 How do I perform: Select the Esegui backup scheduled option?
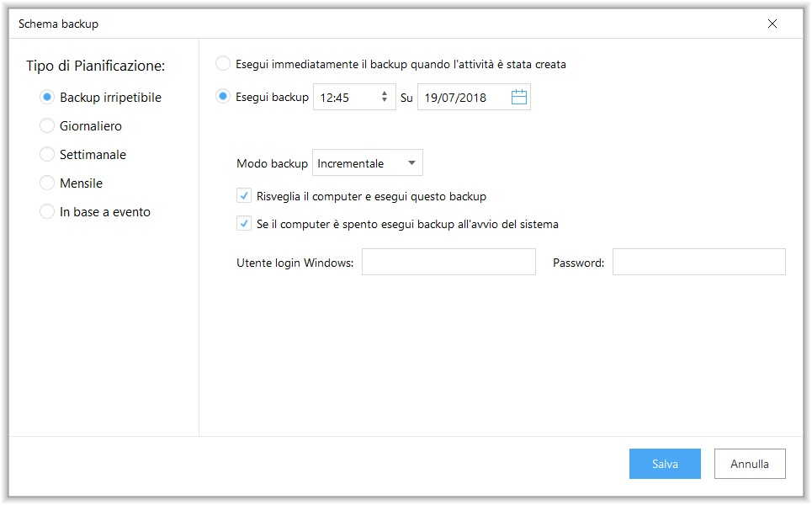223,96
